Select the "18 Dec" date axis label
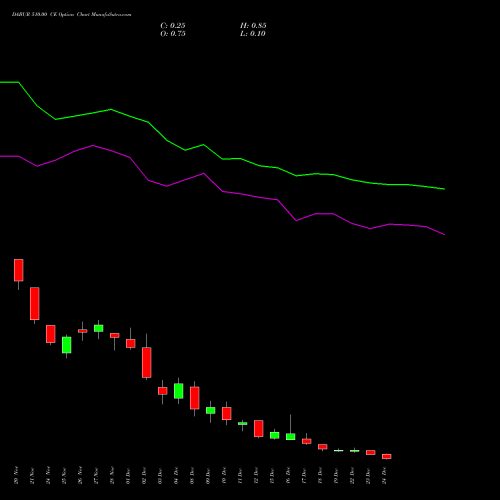The height and width of the screenshot is (500, 500). tap(320, 475)
